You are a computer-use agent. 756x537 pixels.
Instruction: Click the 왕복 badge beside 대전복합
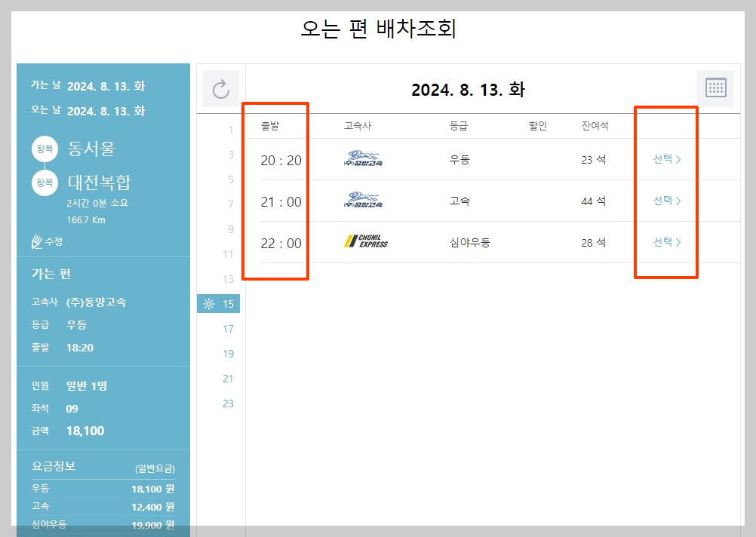click(x=45, y=183)
